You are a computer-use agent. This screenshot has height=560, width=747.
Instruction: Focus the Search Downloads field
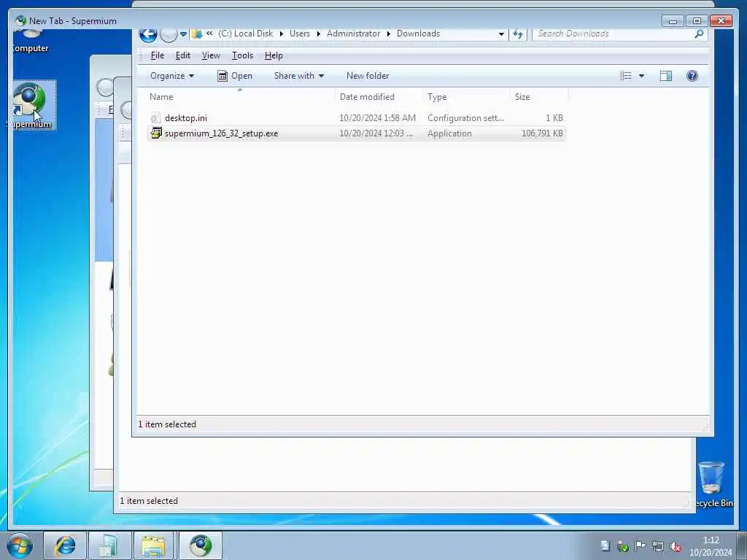pyautogui.click(x=613, y=34)
